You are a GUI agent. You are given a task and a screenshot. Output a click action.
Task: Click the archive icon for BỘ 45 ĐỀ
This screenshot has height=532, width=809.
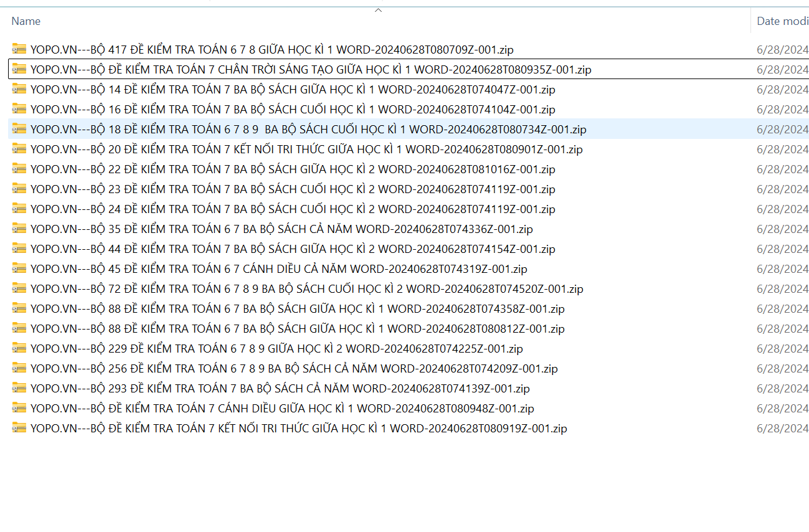point(19,268)
